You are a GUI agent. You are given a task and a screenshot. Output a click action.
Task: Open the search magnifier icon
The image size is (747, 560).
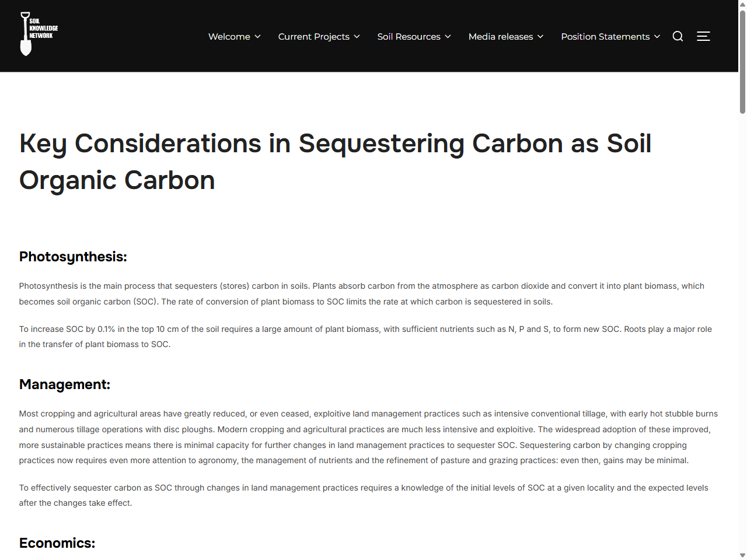(x=678, y=36)
